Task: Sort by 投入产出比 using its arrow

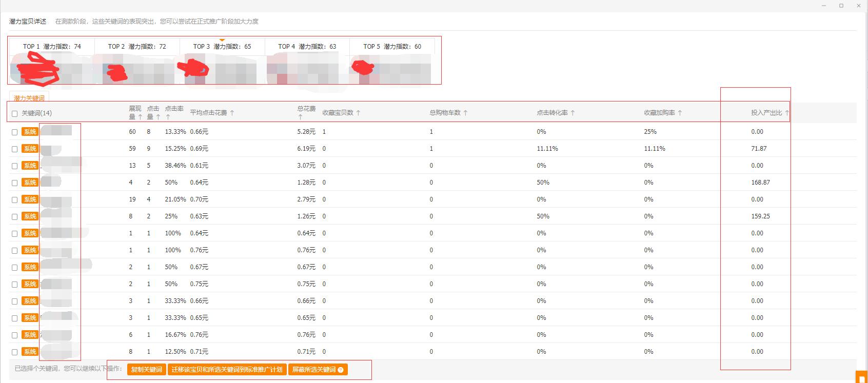Action: 787,113
